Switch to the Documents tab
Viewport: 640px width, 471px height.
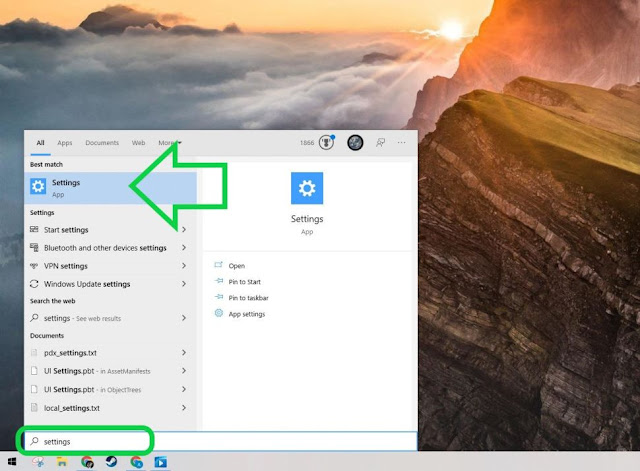[x=102, y=143]
